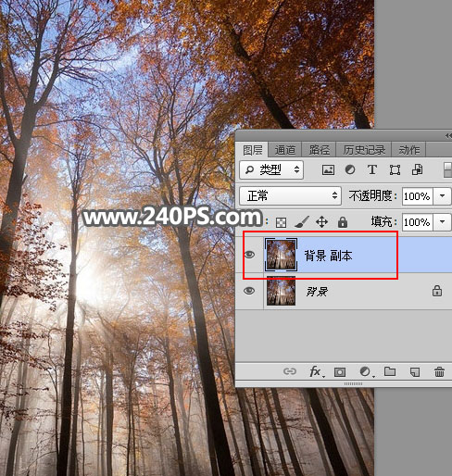This screenshot has height=476, width=452.
Task: Filter layers by adjustment layer icon
Action: [350, 169]
